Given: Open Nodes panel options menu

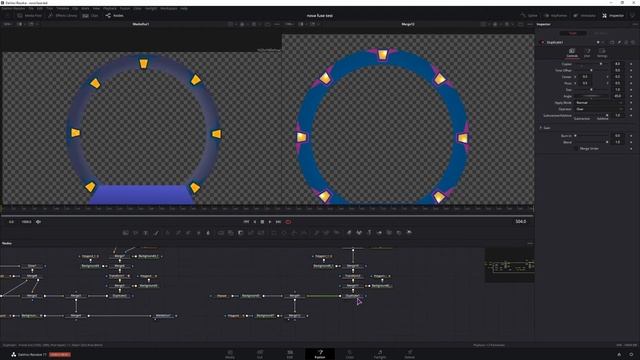Looking at the screenshot, I should 530,243.
